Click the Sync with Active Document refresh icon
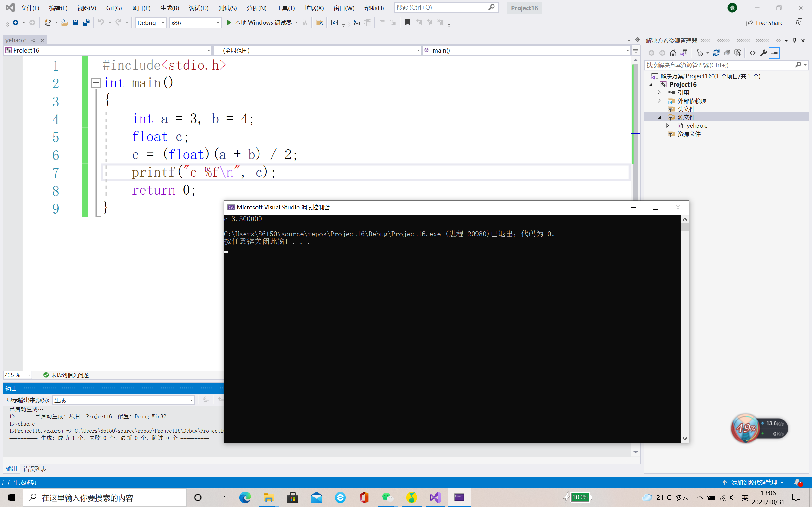Image resolution: width=812 pixels, height=507 pixels. coord(716,53)
